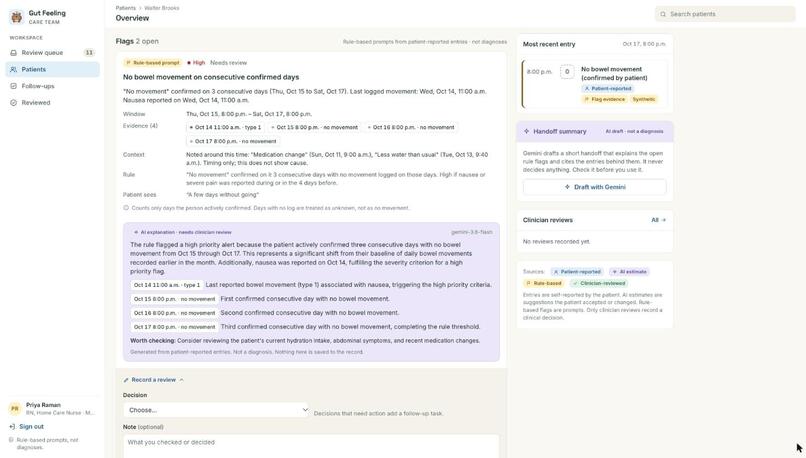Open the Review queue page

(52, 52)
